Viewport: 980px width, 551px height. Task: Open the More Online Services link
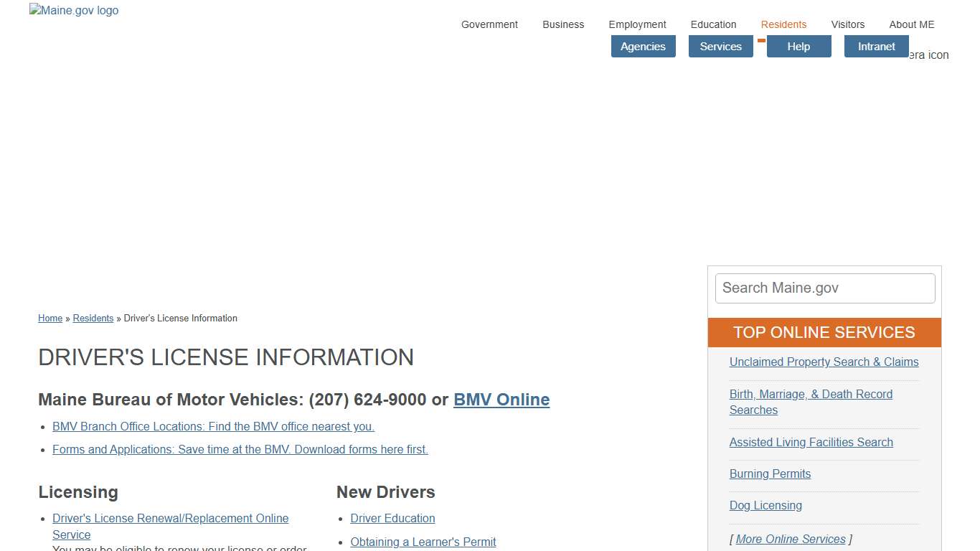coord(790,539)
